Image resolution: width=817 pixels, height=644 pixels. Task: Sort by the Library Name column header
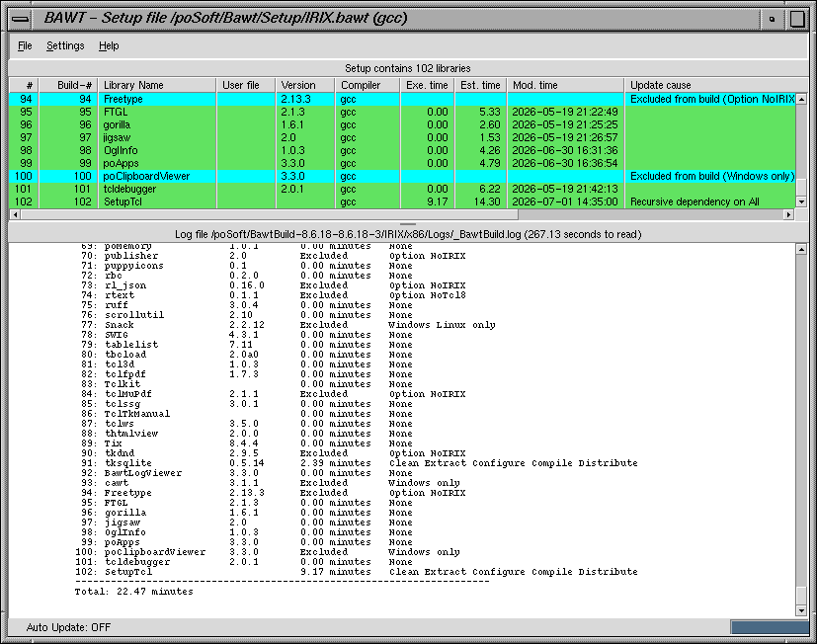point(157,85)
